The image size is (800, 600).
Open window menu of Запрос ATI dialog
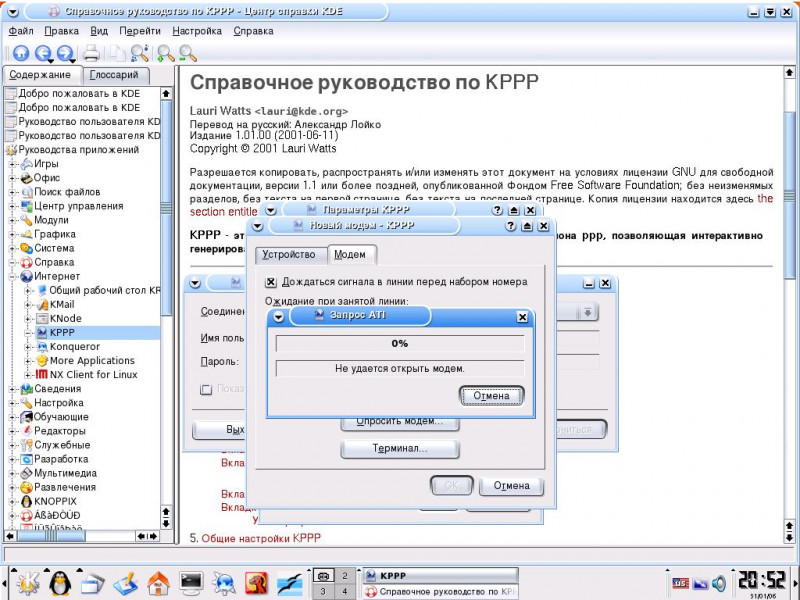[x=279, y=317]
